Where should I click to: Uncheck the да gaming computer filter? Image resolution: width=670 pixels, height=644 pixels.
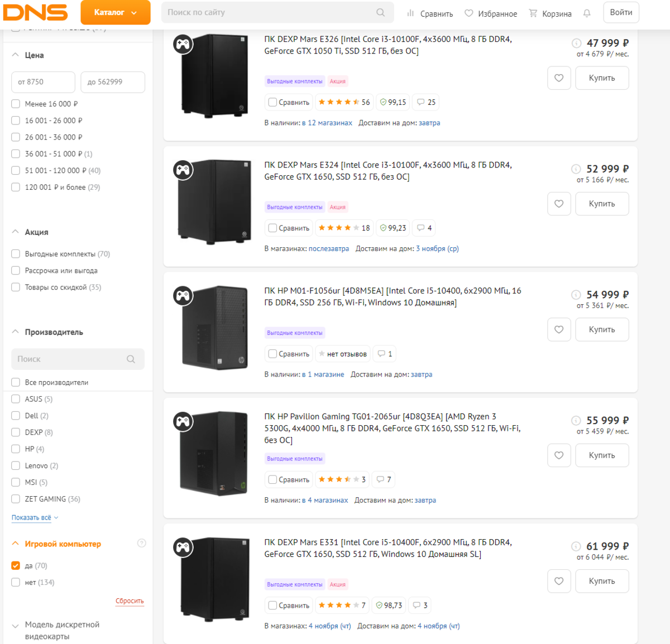[x=16, y=565]
